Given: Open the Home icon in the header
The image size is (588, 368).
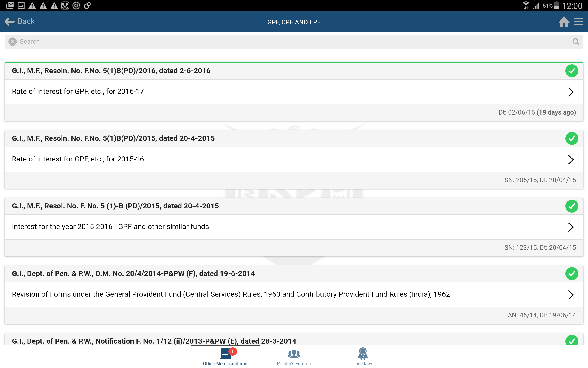Looking at the screenshot, I should pyautogui.click(x=564, y=22).
